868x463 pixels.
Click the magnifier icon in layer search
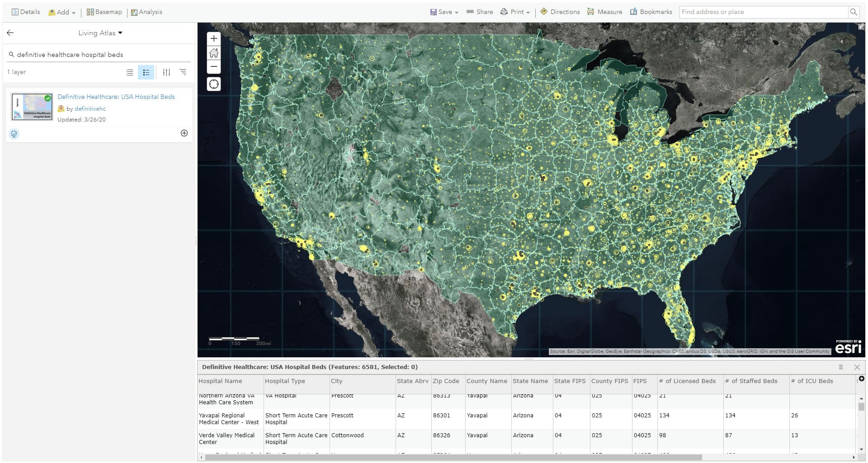coord(11,55)
